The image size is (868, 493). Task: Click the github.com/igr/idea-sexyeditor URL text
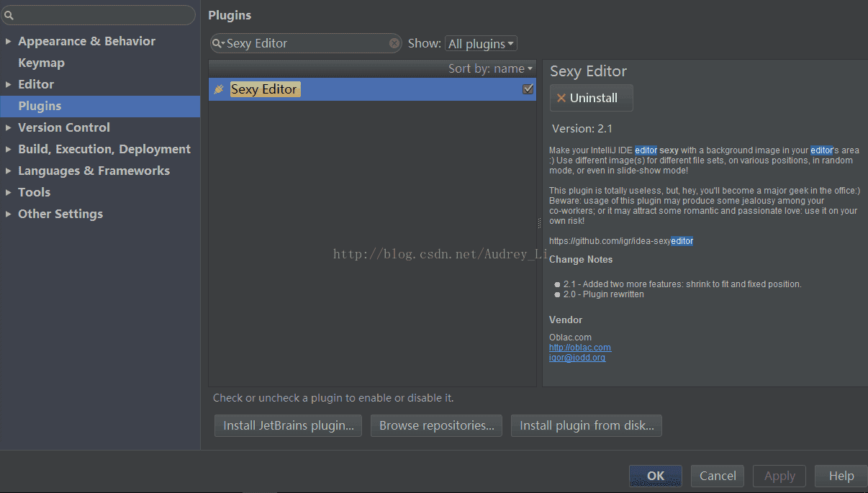(x=621, y=241)
